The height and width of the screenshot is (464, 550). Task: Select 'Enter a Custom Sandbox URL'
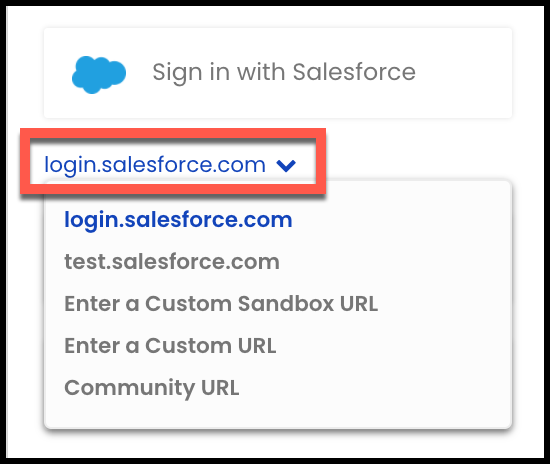[221, 304]
